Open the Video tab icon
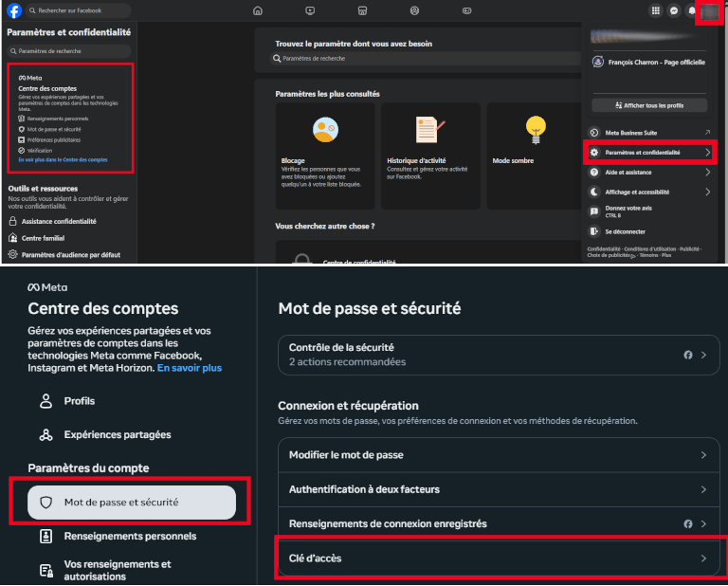This screenshot has height=586, width=728. (310, 10)
